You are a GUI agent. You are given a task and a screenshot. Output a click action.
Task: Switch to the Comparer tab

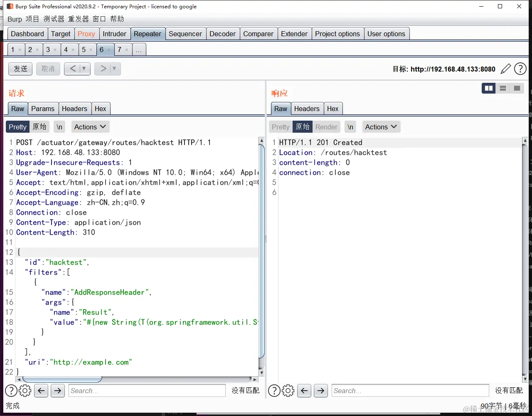tap(259, 34)
